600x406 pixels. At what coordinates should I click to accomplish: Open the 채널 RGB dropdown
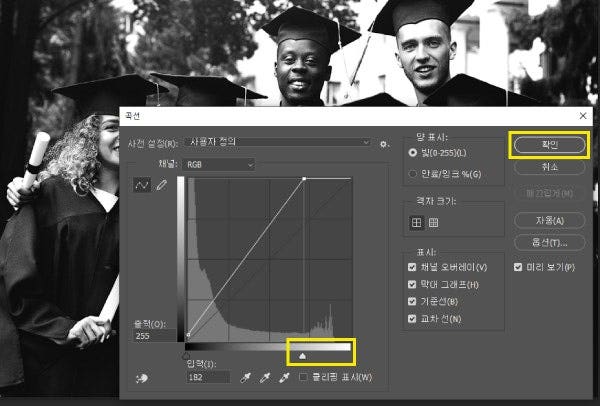coord(219,165)
